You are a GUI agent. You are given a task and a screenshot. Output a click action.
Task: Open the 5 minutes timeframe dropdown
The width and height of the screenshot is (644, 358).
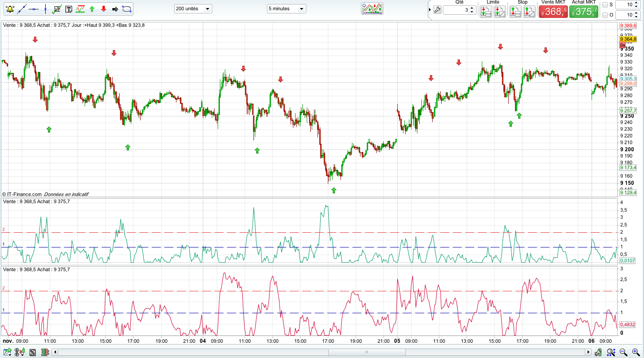pos(286,9)
